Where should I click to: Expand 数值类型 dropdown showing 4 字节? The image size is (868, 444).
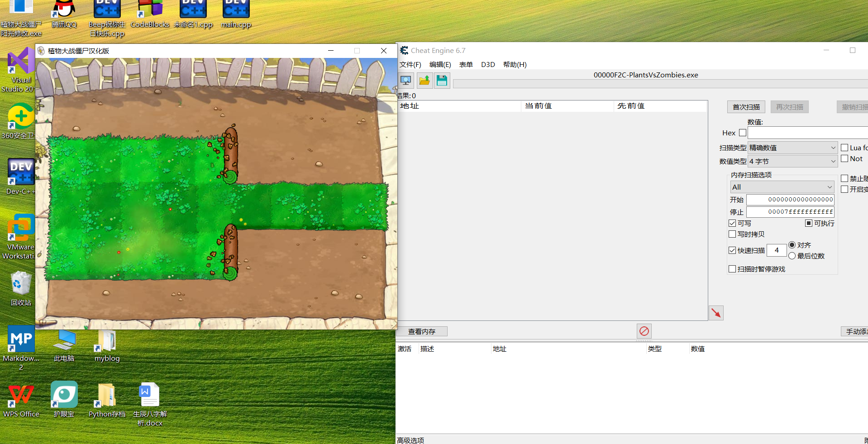(793, 161)
